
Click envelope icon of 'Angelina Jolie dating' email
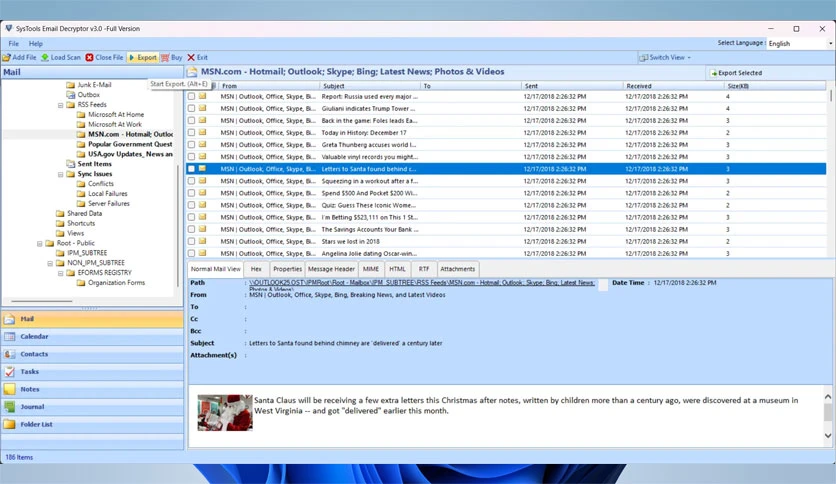[x=203, y=253]
